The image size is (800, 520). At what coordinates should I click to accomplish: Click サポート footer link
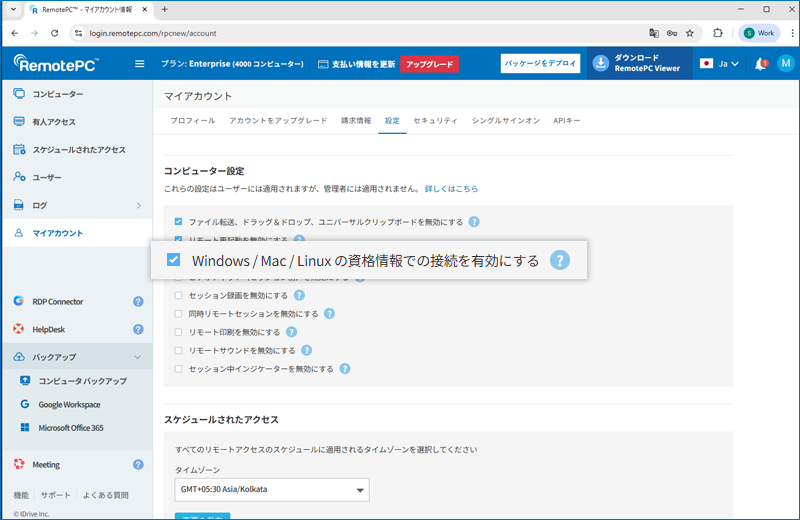tap(55, 495)
